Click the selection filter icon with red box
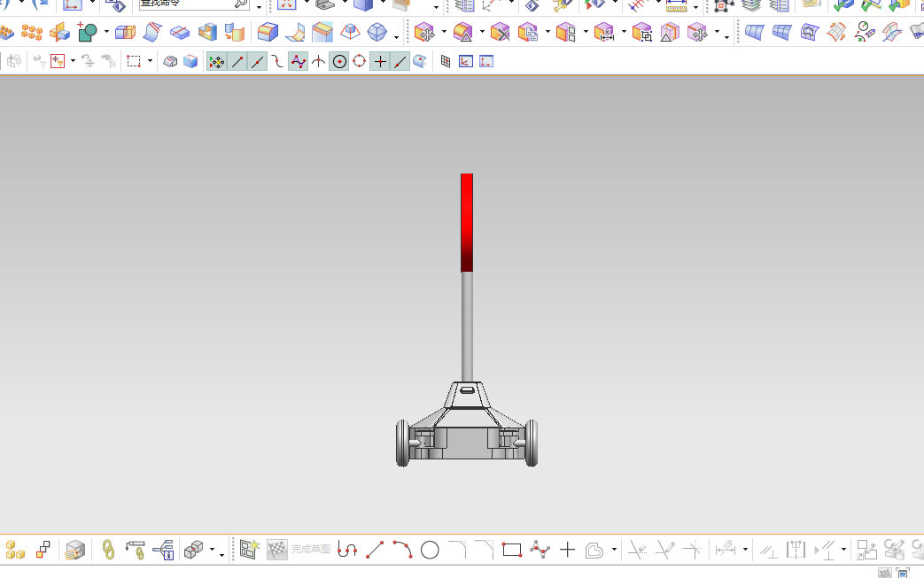Image resolution: width=924 pixels, height=578 pixels. click(58, 61)
